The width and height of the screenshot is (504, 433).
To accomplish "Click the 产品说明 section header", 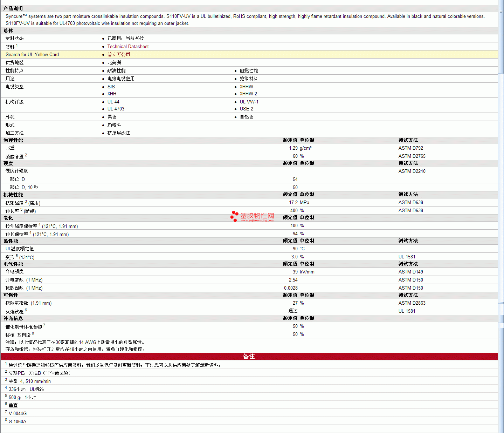I will (x=13, y=8).
